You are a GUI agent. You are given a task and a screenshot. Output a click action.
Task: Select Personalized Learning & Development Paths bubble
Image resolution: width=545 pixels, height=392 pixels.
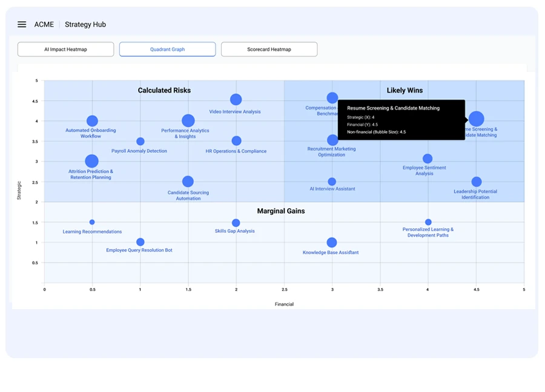point(428,222)
